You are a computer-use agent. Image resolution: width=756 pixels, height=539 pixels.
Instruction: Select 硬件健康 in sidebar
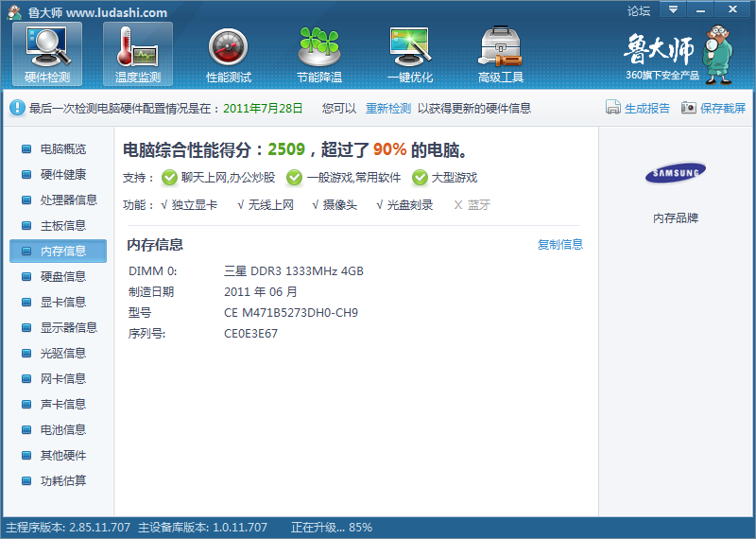[58, 174]
